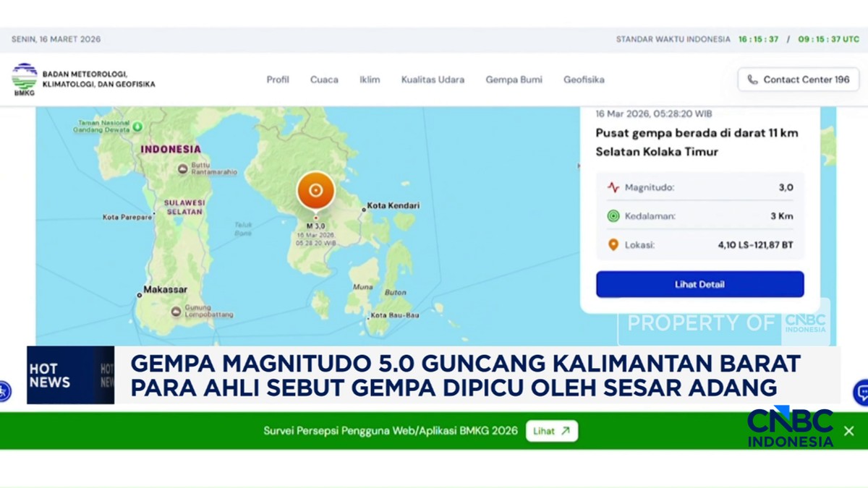Dismiss the green survey banner

coord(848,431)
